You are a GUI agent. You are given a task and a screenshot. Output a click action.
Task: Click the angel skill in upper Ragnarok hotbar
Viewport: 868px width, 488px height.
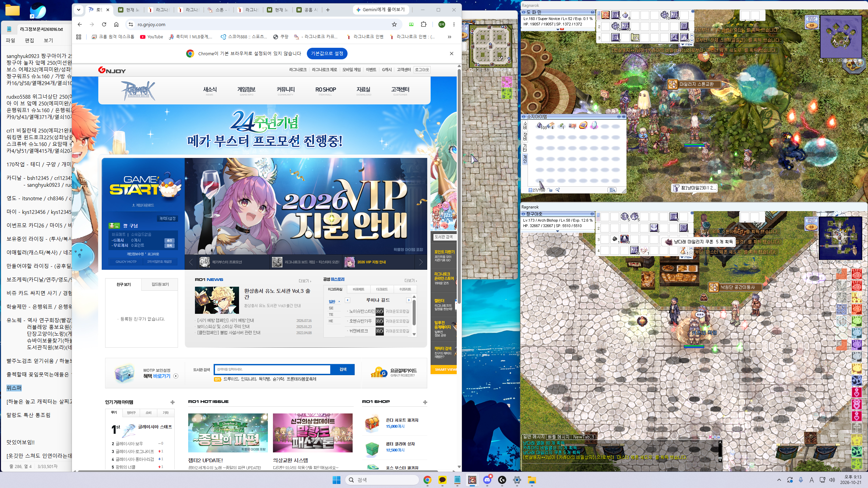pos(606,15)
